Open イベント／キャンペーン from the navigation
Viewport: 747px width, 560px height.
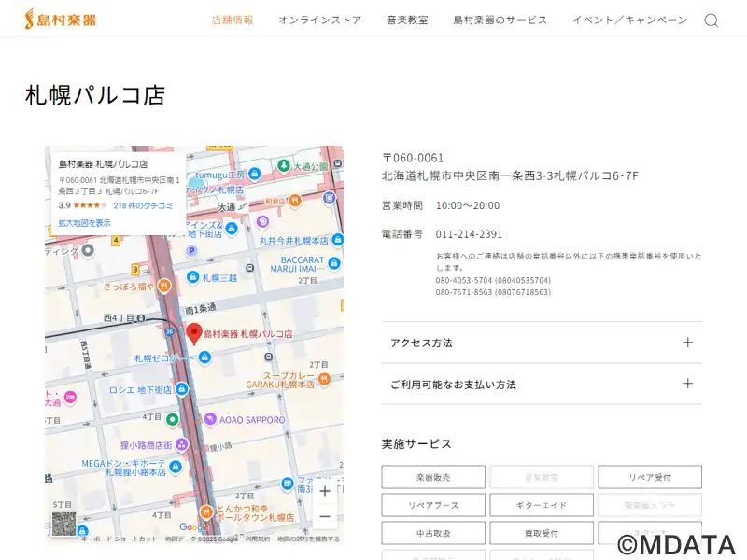[629, 20]
